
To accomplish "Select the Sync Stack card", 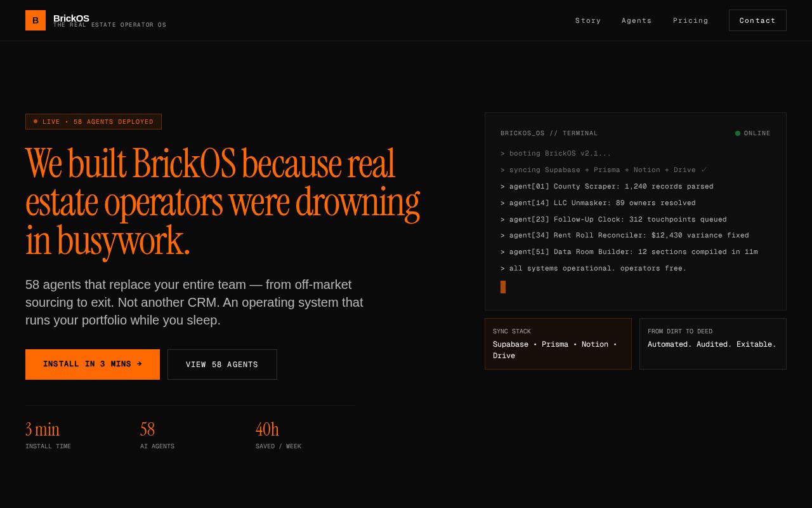I will coord(558,344).
